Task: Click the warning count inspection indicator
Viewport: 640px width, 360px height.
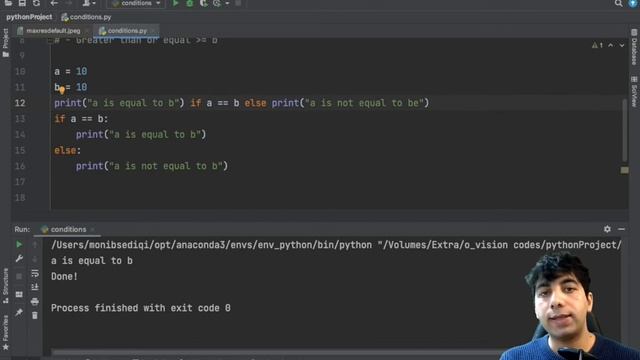Action: [x=597, y=45]
